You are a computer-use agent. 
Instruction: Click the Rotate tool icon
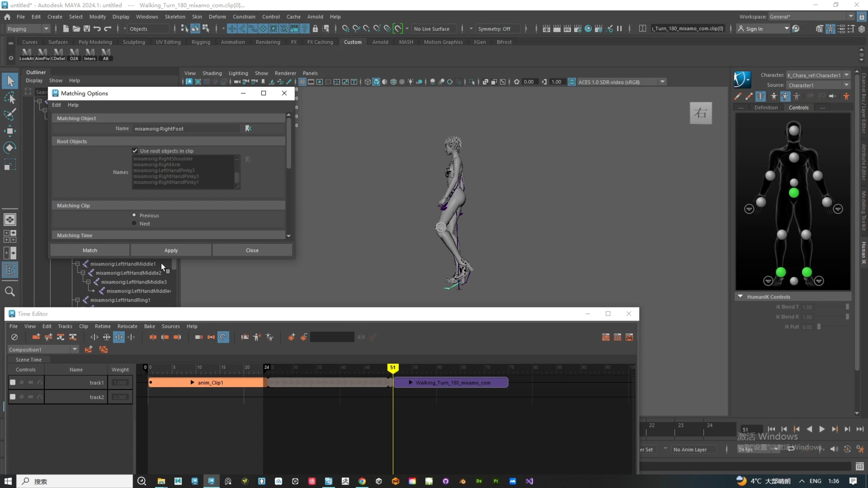click(10, 148)
